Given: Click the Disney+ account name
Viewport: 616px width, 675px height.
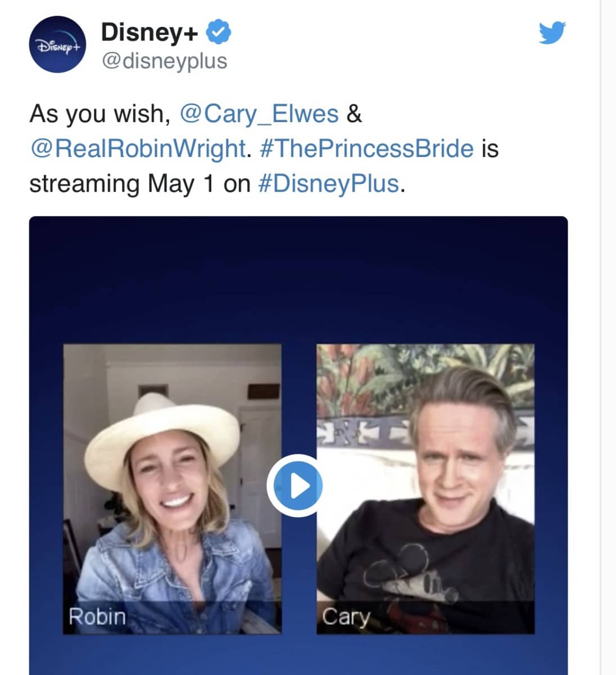Looking at the screenshot, I should pos(150,33).
